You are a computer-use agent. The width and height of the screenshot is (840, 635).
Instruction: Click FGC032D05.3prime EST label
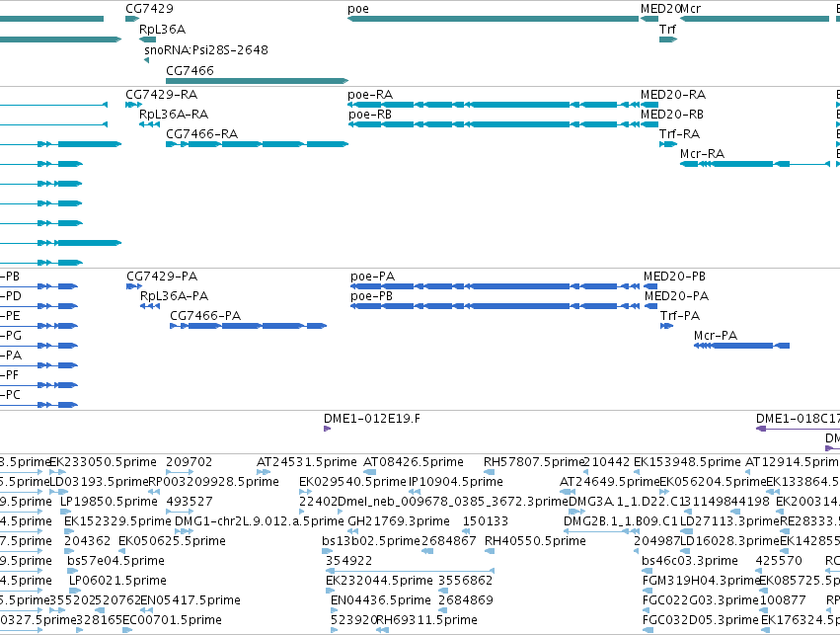[701, 620]
